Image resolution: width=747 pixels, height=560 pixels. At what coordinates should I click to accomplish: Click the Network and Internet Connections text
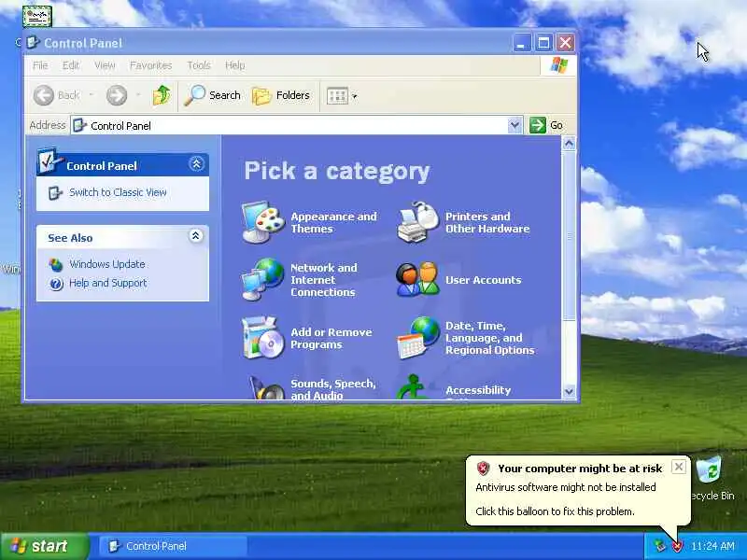coord(324,280)
